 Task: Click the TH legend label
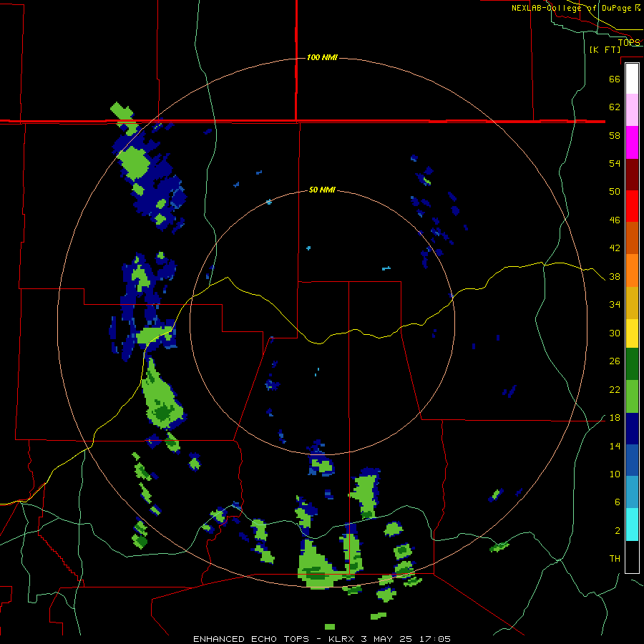point(615,559)
